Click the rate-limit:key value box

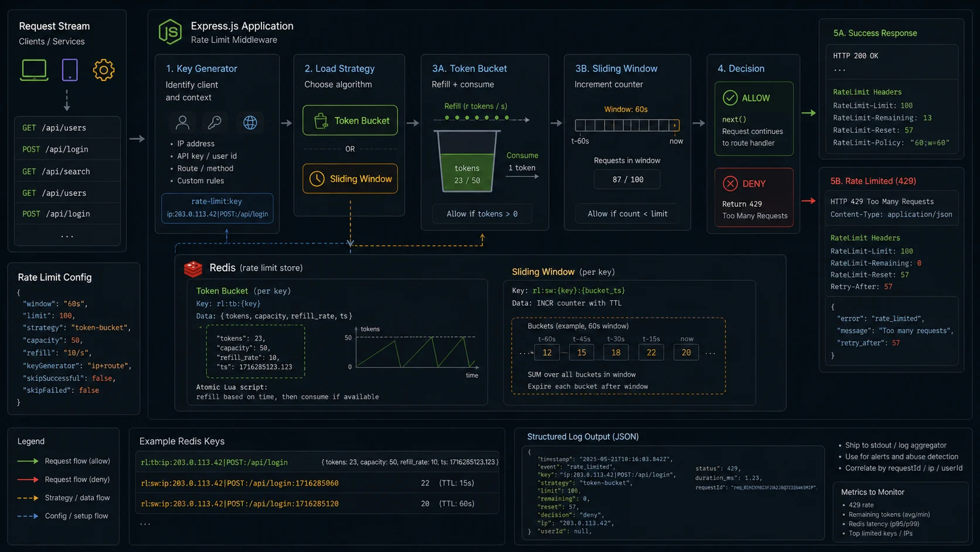(x=217, y=208)
